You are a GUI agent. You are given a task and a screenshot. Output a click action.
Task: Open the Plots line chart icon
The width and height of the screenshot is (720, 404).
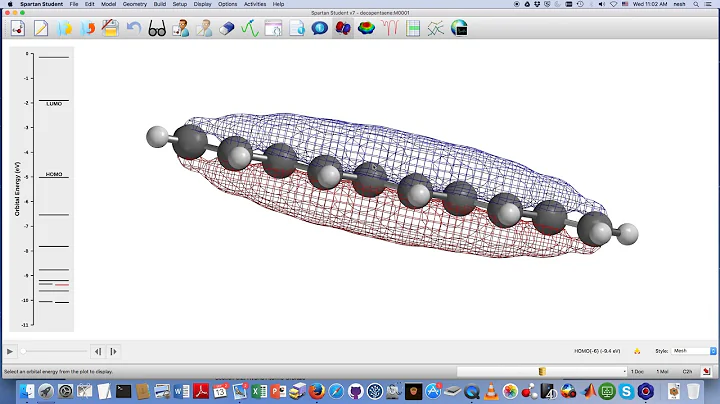pyautogui.click(x=436, y=28)
